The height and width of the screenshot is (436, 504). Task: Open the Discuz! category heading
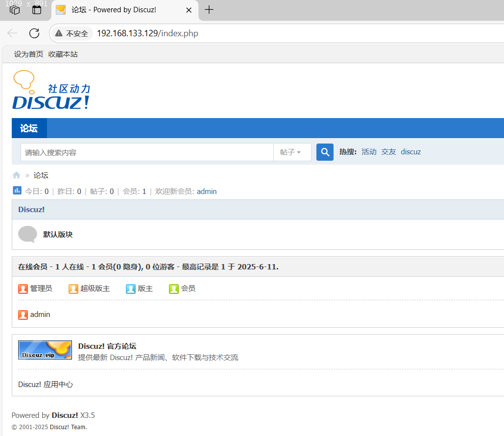(31, 209)
